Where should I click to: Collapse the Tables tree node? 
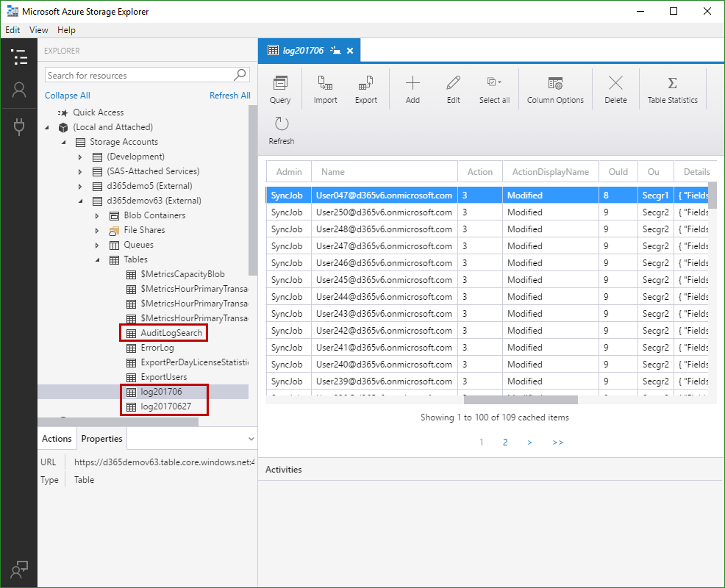(97, 259)
